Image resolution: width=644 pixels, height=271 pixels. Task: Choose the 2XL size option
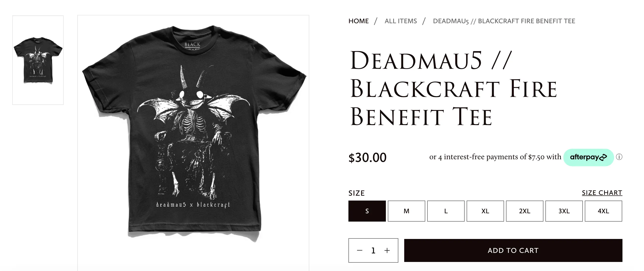(525, 211)
